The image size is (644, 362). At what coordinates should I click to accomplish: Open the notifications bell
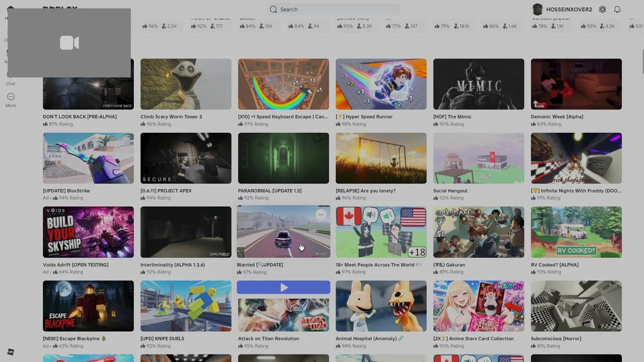click(617, 10)
